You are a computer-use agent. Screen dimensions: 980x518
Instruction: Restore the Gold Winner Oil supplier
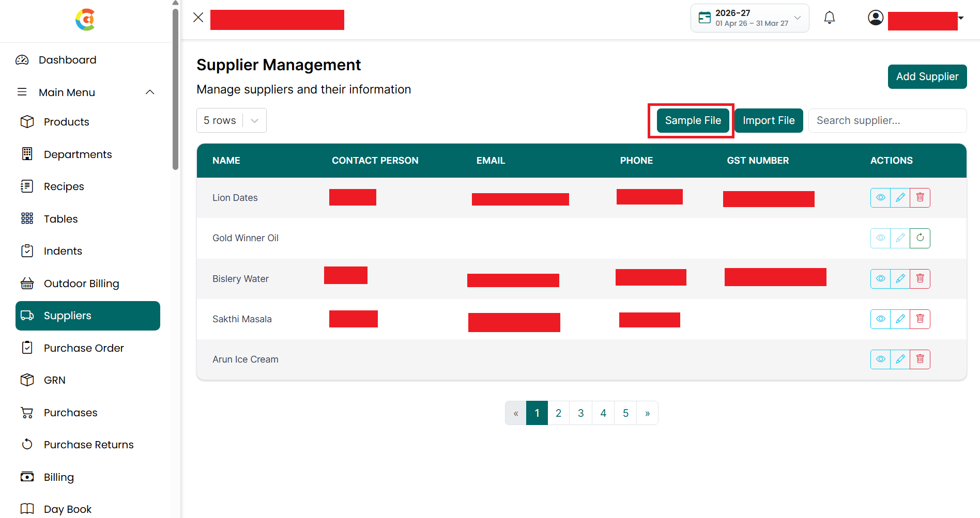[x=920, y=238]
